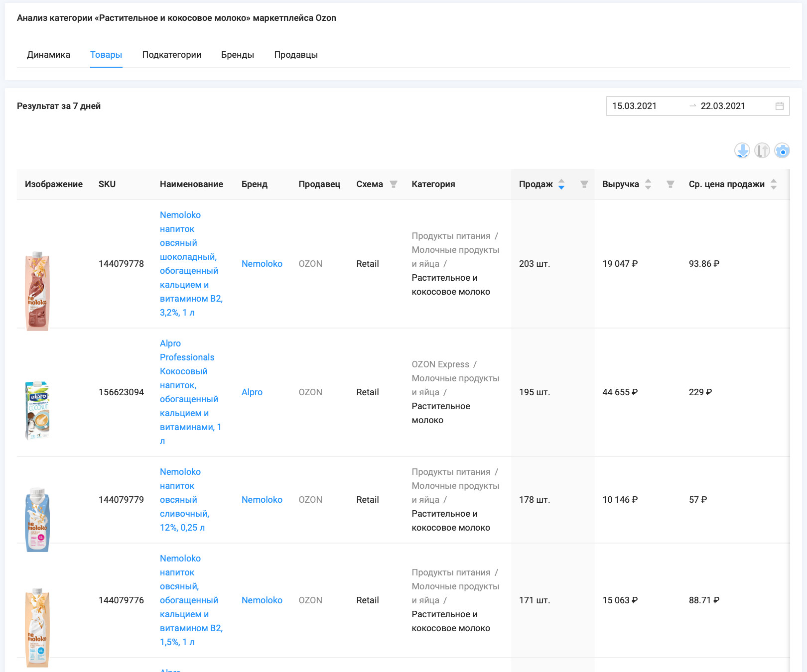Click thumbnail of chocolate Nemoloko carton
The image size is (807, 672).
click(37, 291)
